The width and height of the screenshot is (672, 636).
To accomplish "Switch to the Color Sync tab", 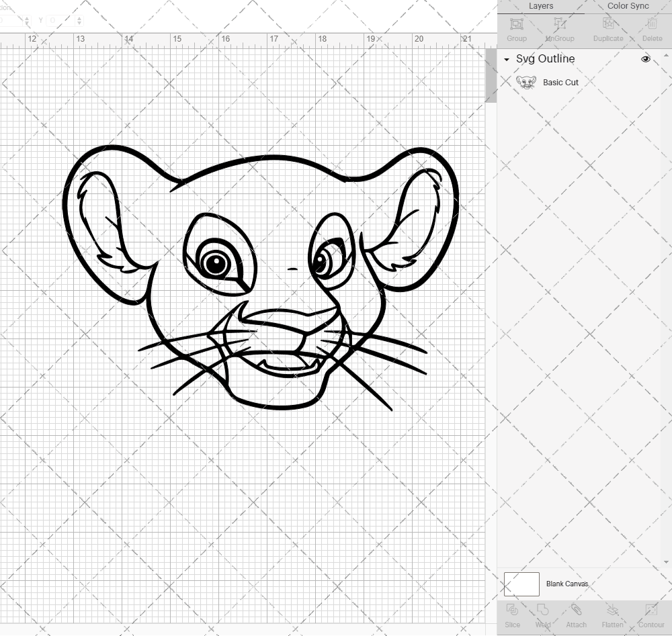I will (x=628, y=6).
